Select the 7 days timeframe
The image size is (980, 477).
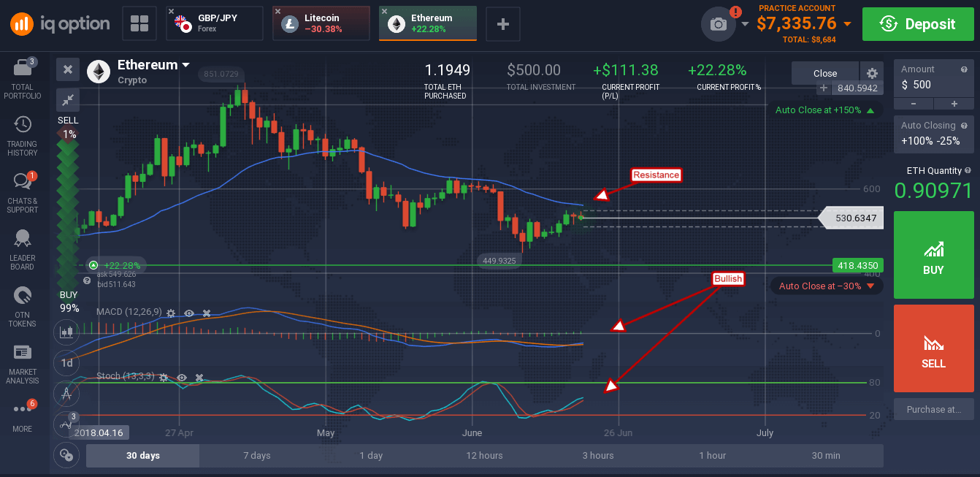point(257,456)
